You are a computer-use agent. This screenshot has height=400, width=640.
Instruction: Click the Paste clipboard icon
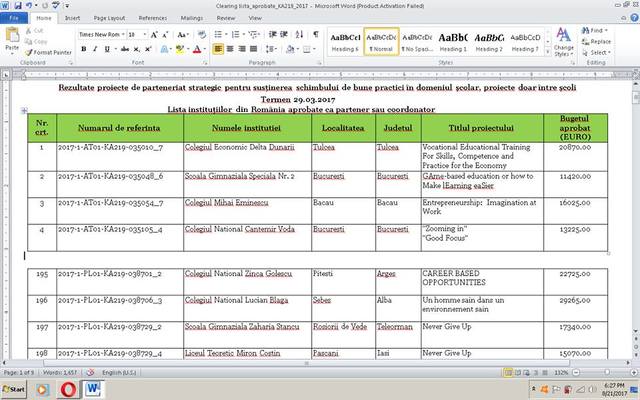point(12,36)
